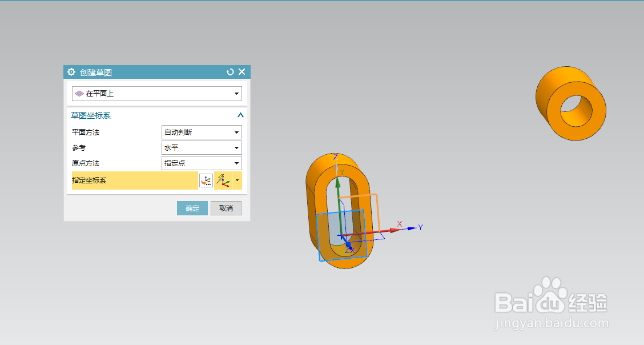
Task: Reset the Create Sketch dialog
Action: (x=230, y=72)
